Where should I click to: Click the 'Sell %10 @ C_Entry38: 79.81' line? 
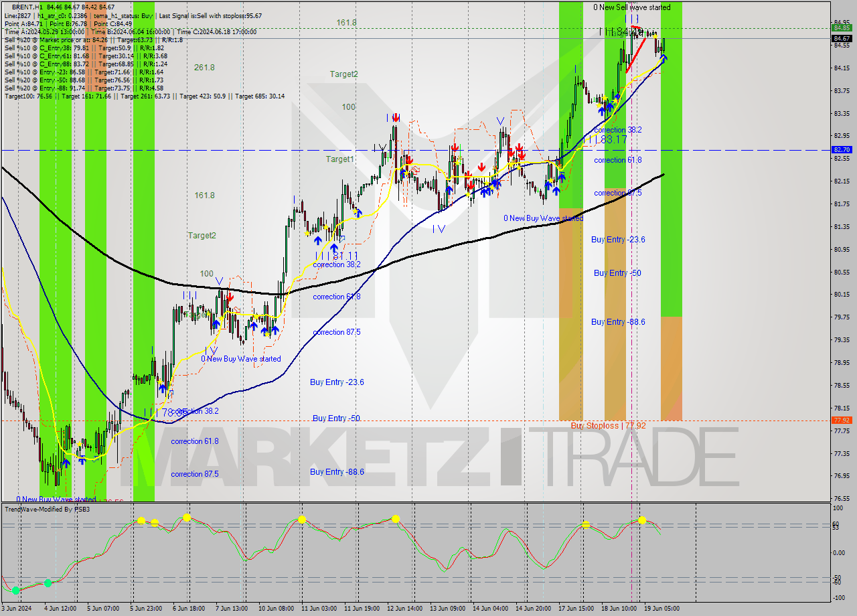84,48
